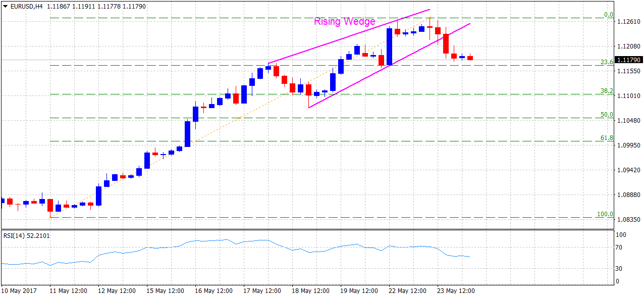
Task: Click the 18 May 12:00 time label
Action: 310,291
